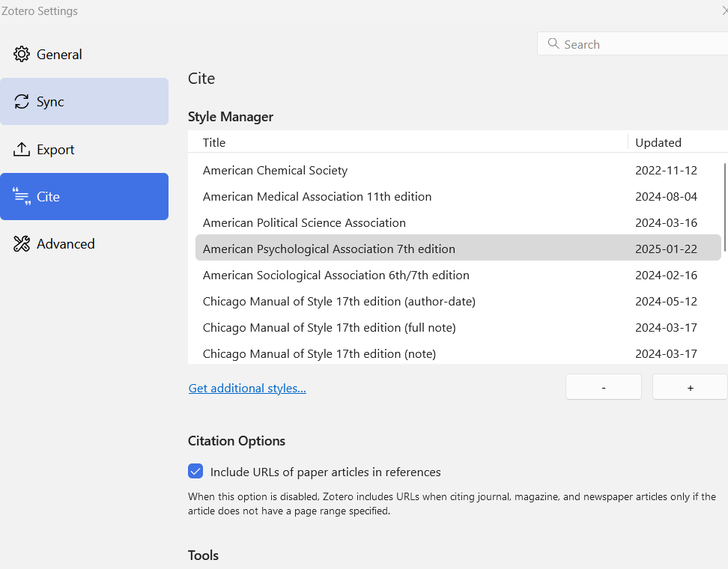Open Get additional styles link
Viewport: 728px width, 569px height.
pyautogui.click(x=247, y=388)
